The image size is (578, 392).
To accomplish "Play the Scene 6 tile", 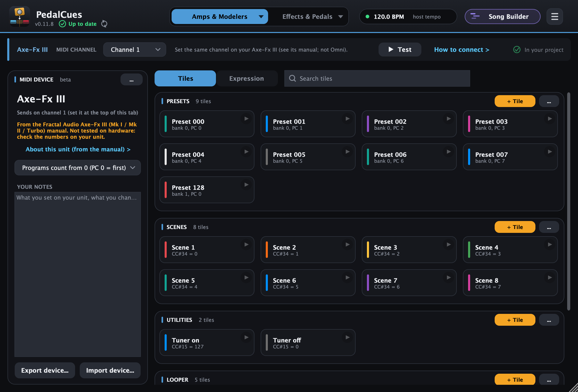I will tap(347, 277).
